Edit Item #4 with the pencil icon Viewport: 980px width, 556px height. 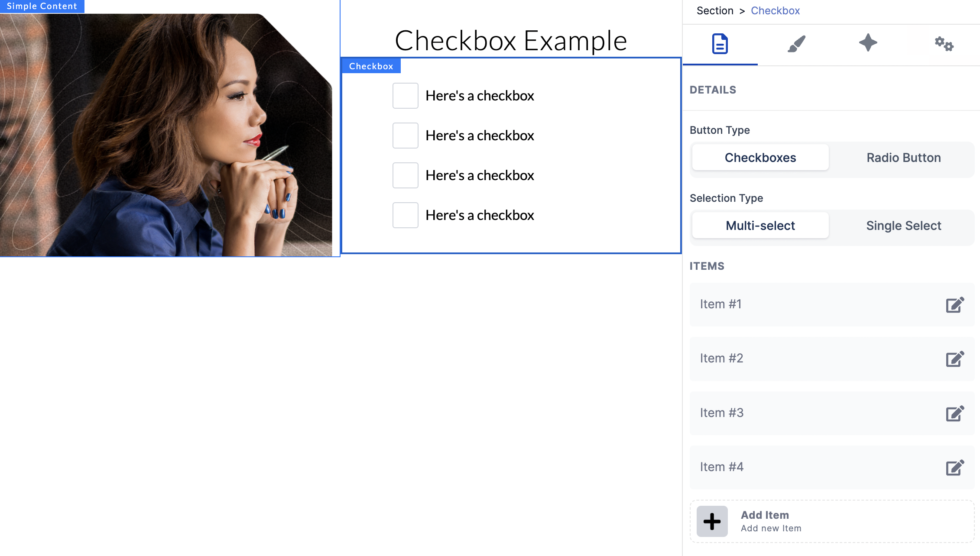[954, 467]
